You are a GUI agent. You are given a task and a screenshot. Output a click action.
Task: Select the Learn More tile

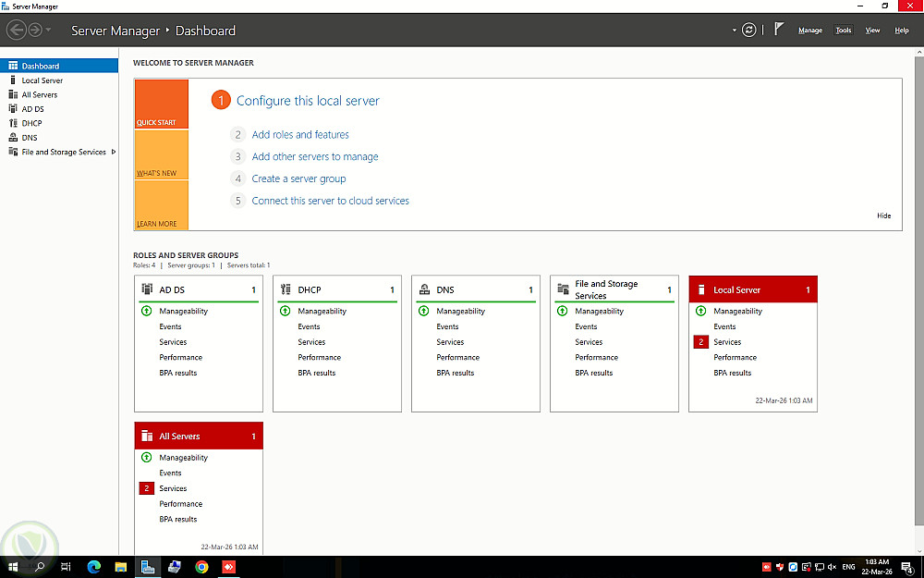[162, 204]
